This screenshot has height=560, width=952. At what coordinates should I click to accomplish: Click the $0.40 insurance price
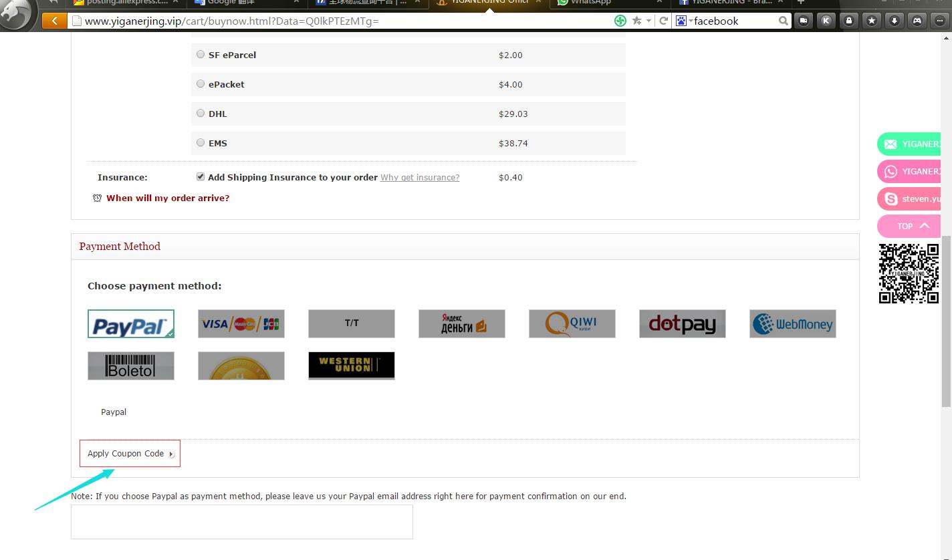tap(511, 177)
